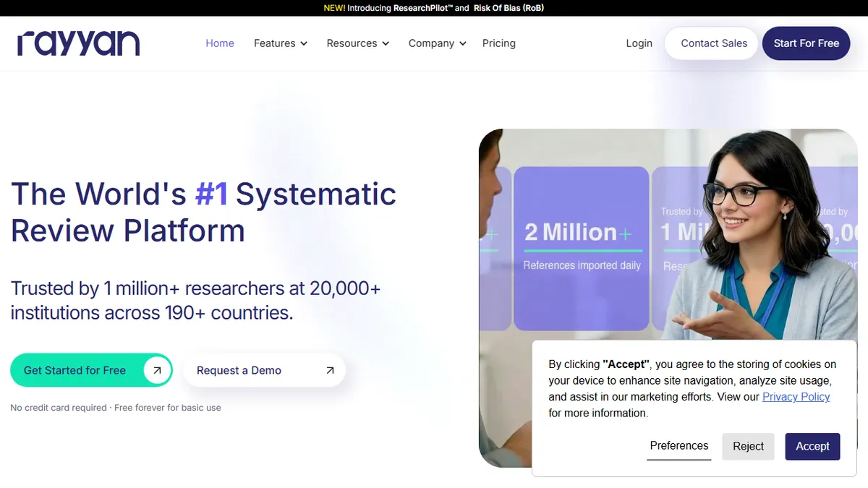This screenshot has width=868, height=488.
Task: Click the 'No credit card required' note
Action: click(x=116, y=408)
